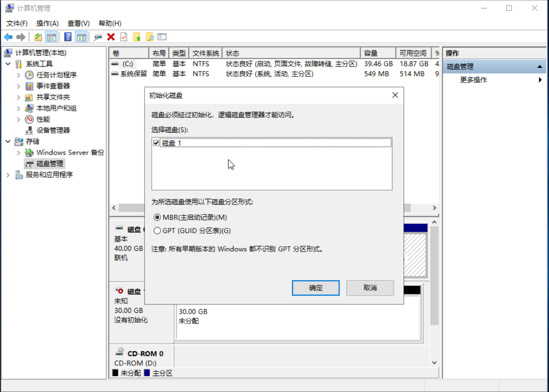Click the disk view scrollbar down arrow
Screen dimensions: 549x392
435,363
